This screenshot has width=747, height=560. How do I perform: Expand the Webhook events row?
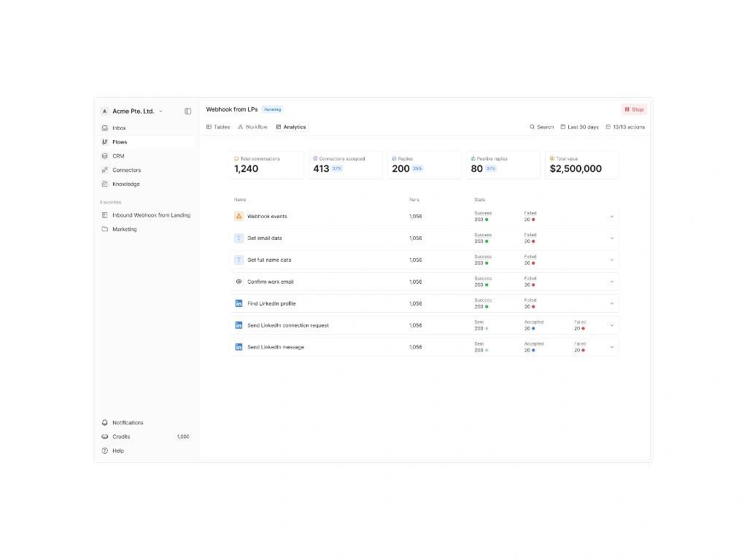coord(612,217)
